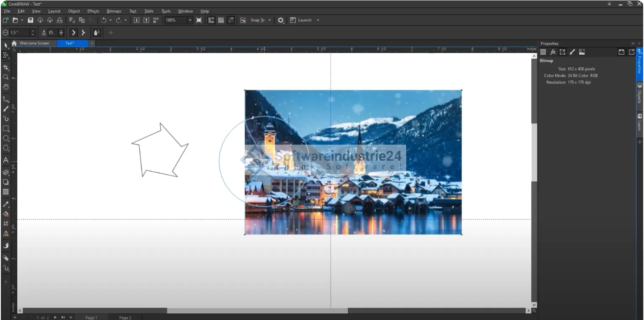
Task: Open the zoom level dropdown
Action: (190, 20)
